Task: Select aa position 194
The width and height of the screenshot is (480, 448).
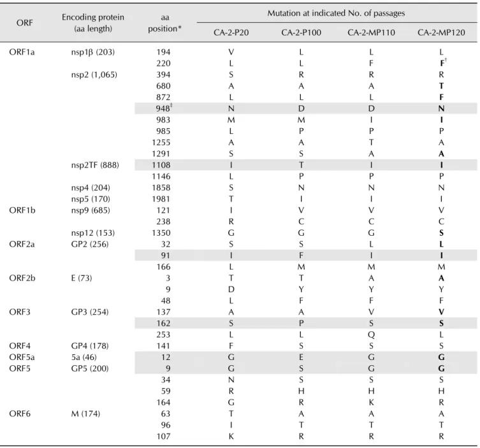Action: coord(163,52)
